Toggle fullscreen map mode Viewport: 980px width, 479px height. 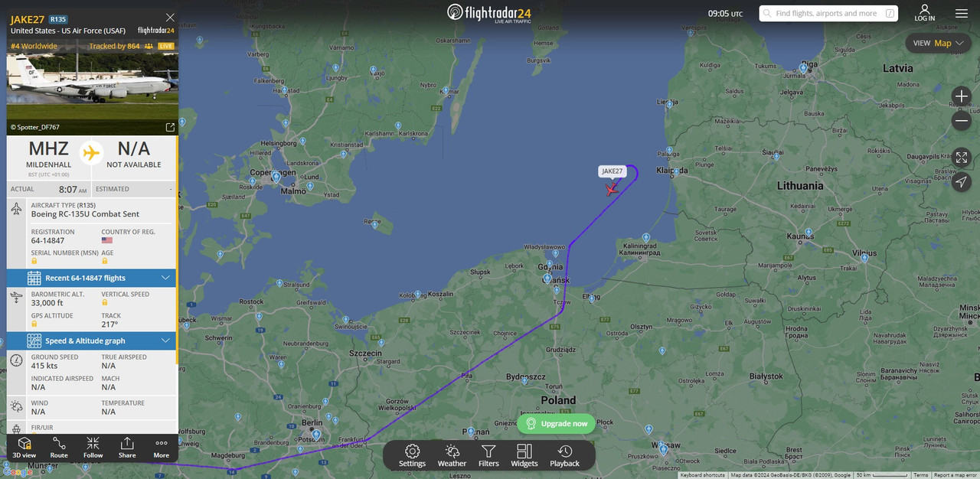[962, 158]
